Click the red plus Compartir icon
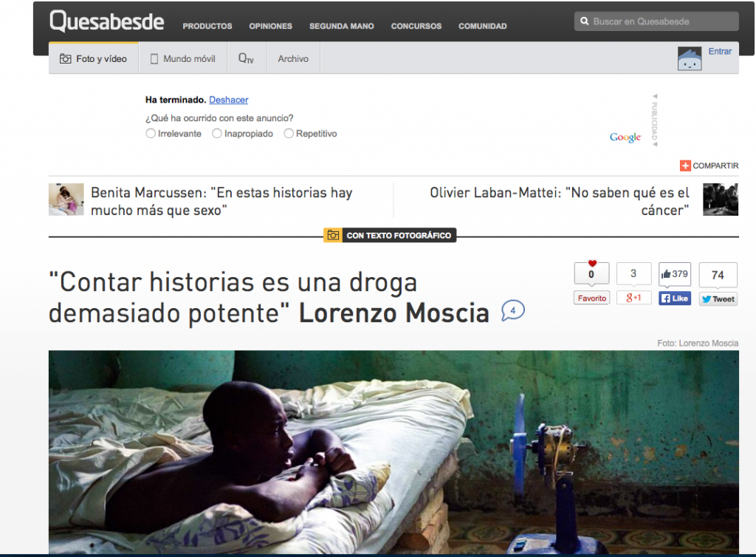This screenshot has height=557, width=756. pos(684,165)
